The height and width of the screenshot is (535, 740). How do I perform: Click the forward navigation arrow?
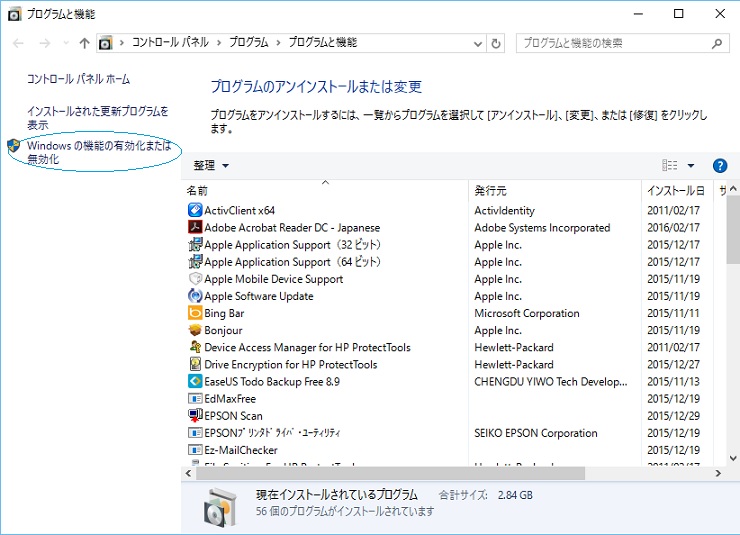[x=45, y=43]
